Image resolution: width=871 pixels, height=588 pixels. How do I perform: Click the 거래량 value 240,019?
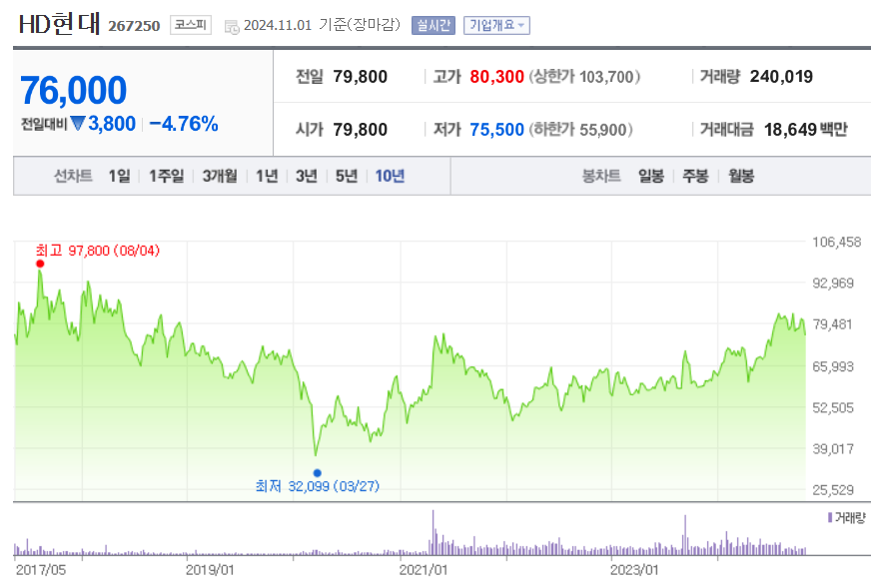point(781,77)
